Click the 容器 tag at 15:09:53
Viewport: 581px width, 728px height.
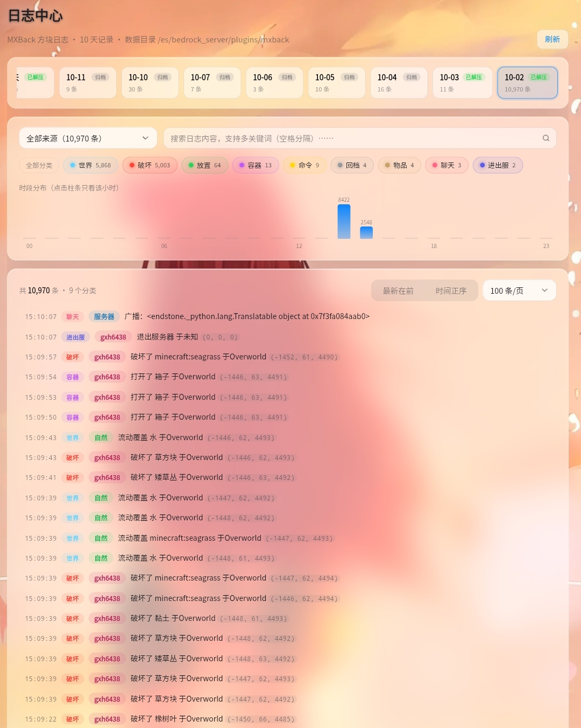coord(73,398)
